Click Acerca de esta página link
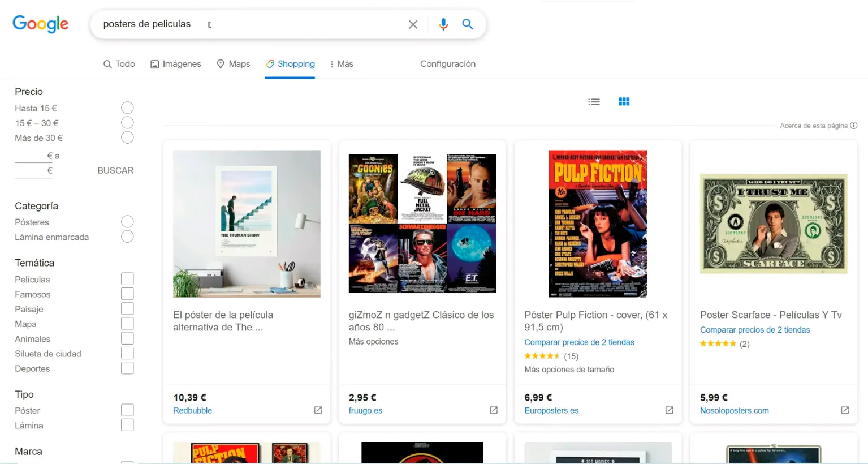 [814, 126]
